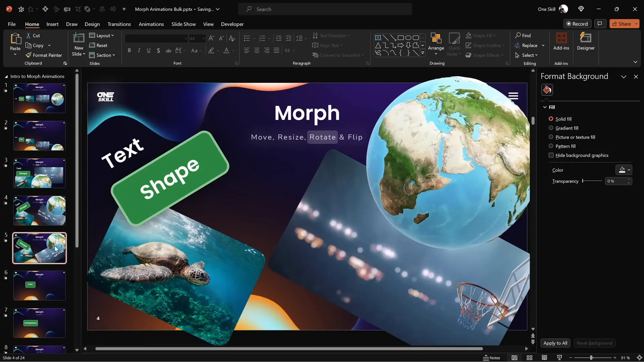
Task: Align text to center
Action: click(257, 50)
